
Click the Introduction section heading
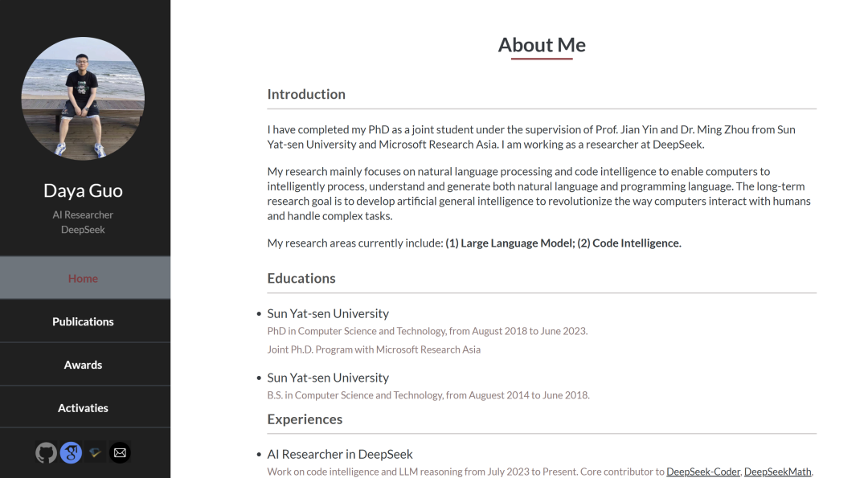coord(306,94)
